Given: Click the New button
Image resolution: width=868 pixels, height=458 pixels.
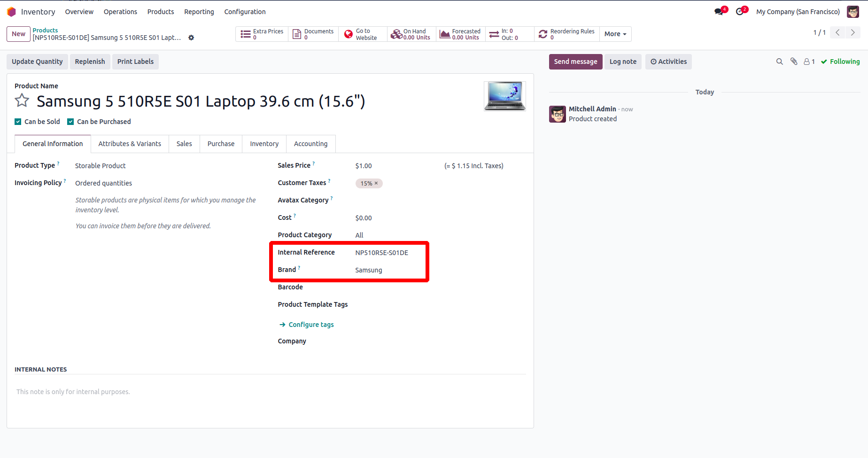Looking at the screenshot, I should point(19,34).
